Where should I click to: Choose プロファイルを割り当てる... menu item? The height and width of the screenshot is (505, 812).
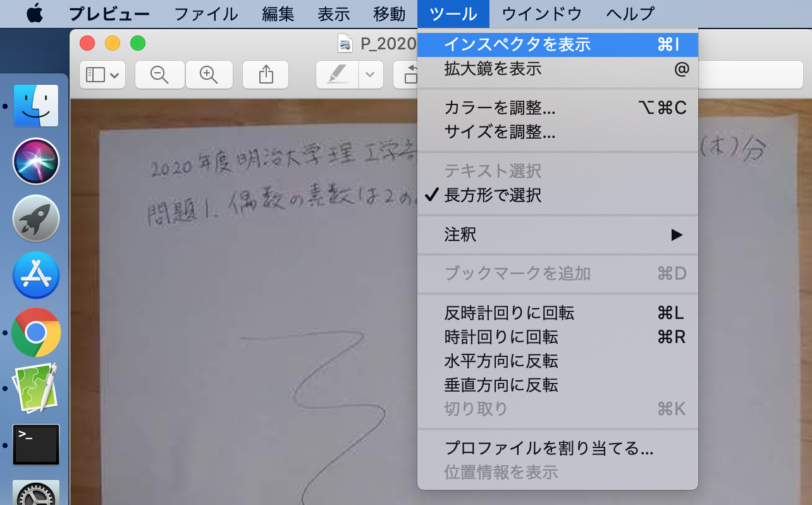pyautogui.click(x=558, y=449)
